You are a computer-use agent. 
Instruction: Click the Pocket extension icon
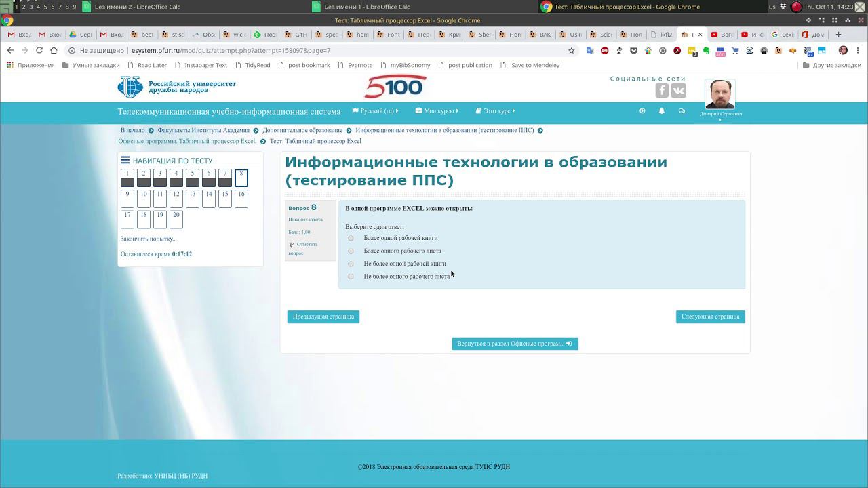633,51
